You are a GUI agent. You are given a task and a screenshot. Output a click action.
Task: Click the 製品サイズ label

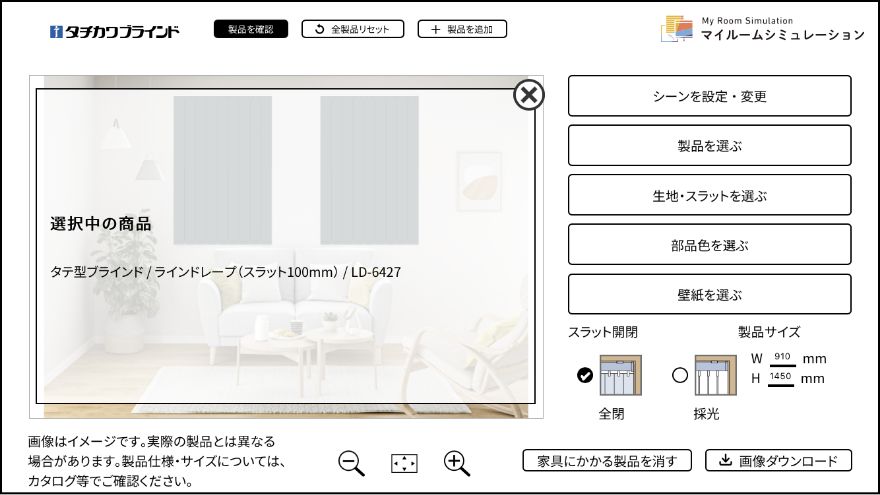[769, 332]
